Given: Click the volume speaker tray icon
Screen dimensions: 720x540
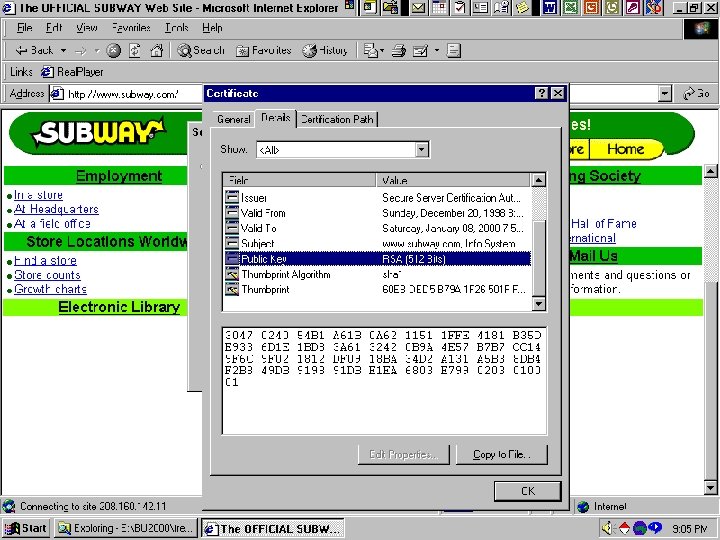Looking at the screenshot, I should tap(608, 528).
